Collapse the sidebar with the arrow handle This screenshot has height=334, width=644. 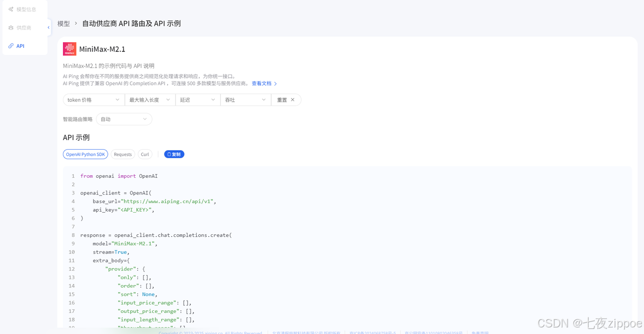coord(49,27)
